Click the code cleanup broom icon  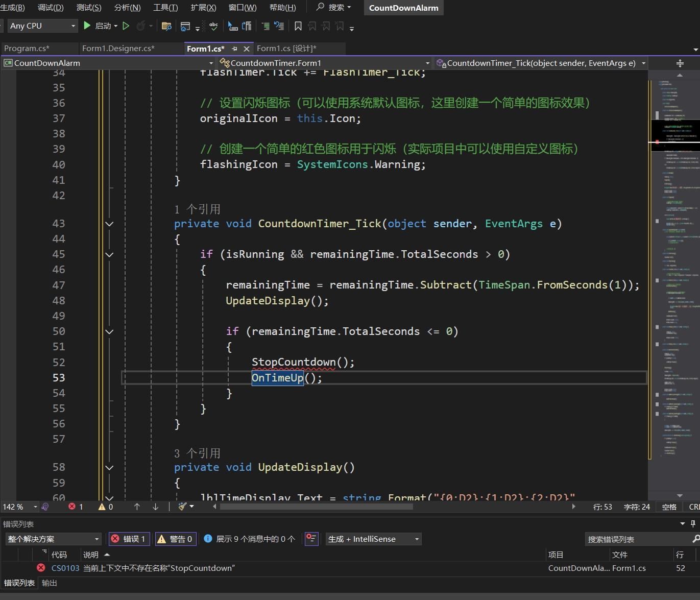[183, 507]
